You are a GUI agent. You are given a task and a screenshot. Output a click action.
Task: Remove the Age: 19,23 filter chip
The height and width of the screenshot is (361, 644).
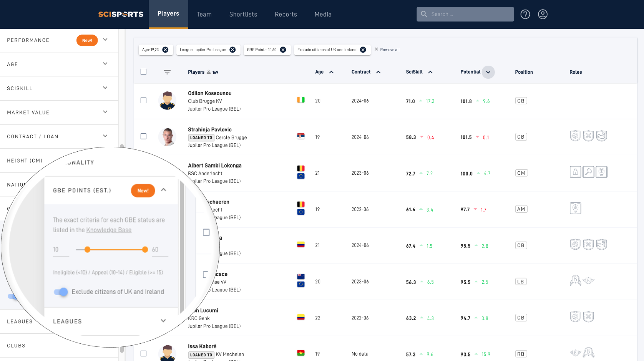[166, 50]
